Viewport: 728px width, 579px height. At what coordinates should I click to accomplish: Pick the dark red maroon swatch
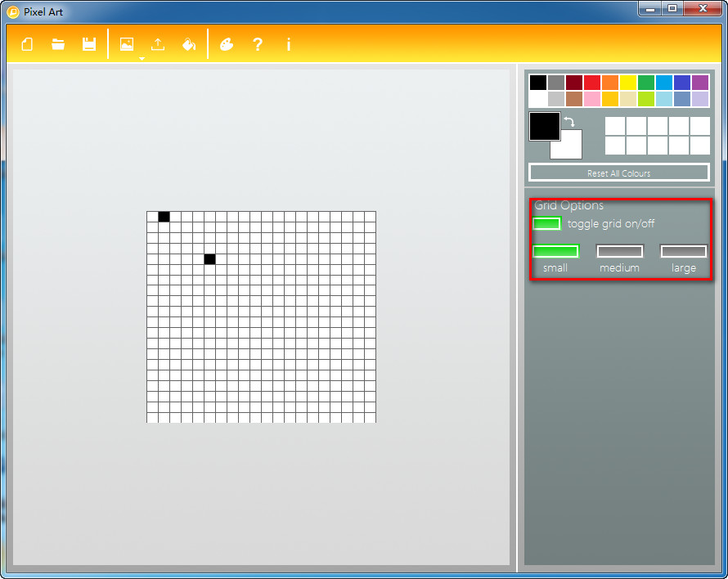coord(574,83)
